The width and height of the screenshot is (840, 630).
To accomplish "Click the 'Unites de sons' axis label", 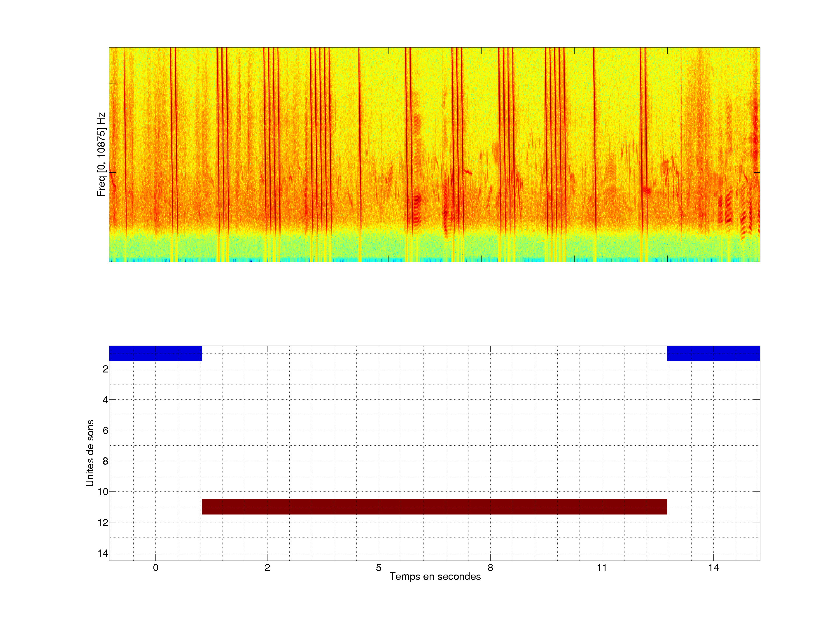I will coord(90,453).
